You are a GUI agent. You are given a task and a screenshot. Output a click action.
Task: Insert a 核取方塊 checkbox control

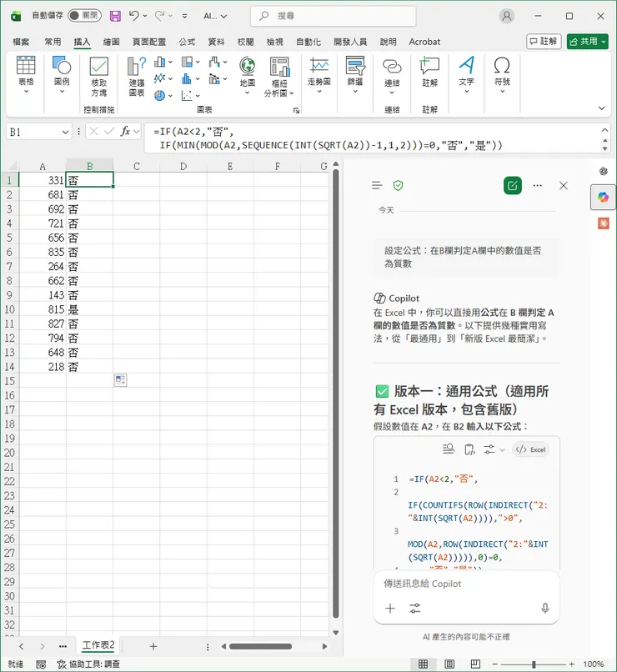(98, 78)
